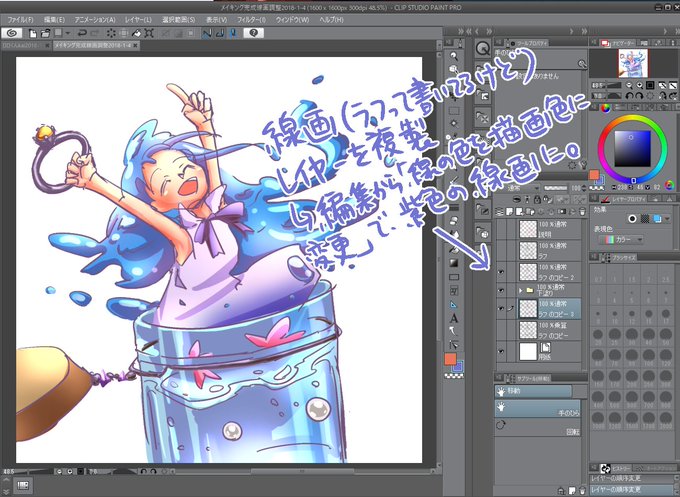Click the Redo arrow in the toolbar
Image resolution: width=680 pixels, height=497 pixels.
(x=96, y=33)
